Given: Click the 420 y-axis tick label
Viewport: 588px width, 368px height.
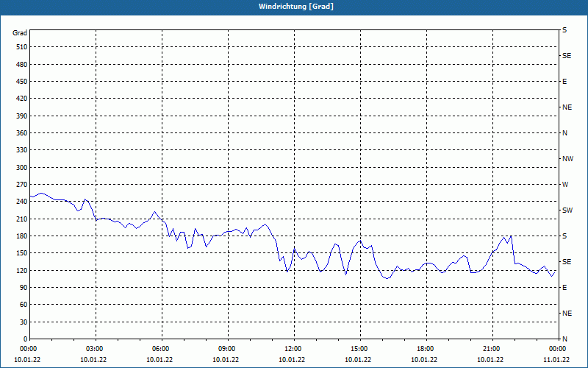Looking at the screenshot, I should click(22, 99).
